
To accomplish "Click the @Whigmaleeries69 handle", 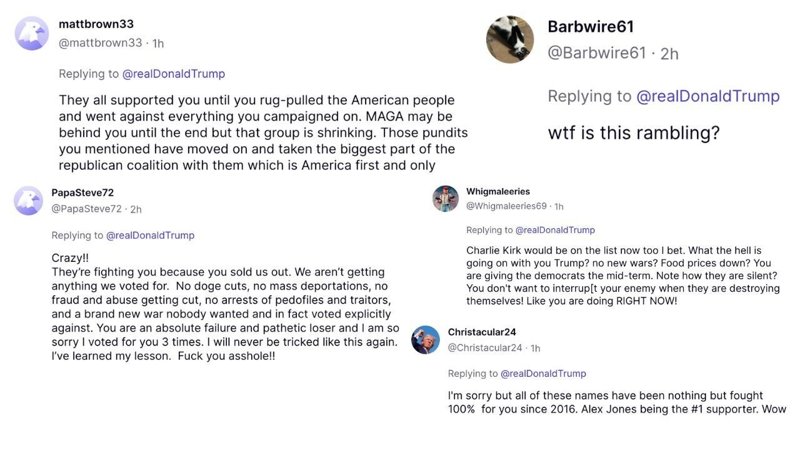I will [x=506, y=206].
